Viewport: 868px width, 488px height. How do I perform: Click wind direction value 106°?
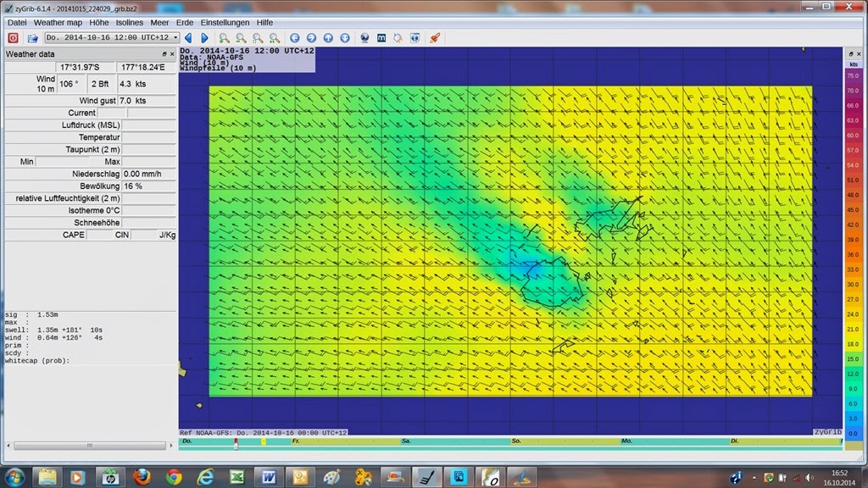tap(72, 84)
